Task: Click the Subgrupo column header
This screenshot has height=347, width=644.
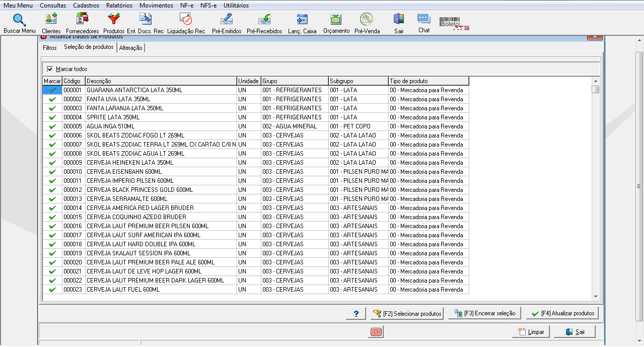Action: click(x=359, y=81)
